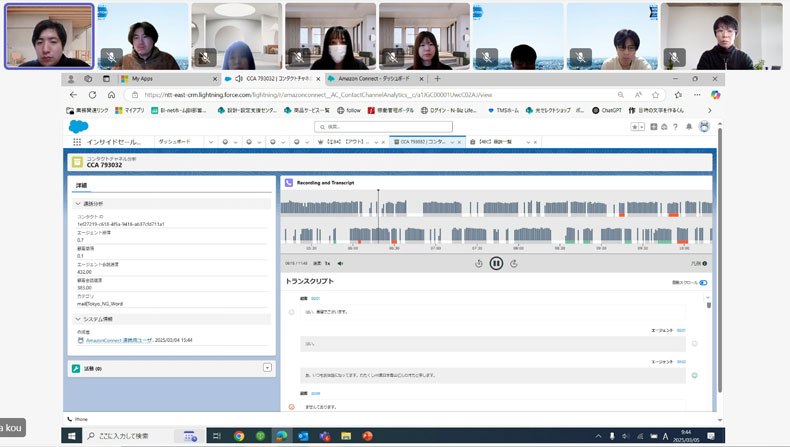The width and height of the screenshot is (790, 447).
Task: Select the masked participant video thumbnail
Action: click(x=331, y=36)
